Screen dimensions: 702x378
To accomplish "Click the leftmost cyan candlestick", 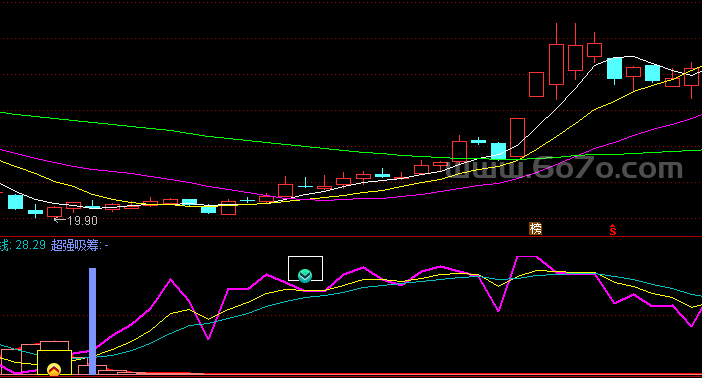I will [16, 202].
